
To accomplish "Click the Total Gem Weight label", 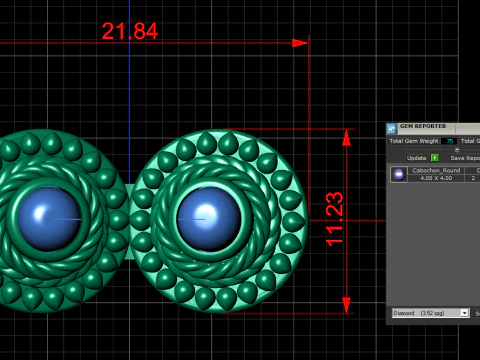I will pos(414,141).
